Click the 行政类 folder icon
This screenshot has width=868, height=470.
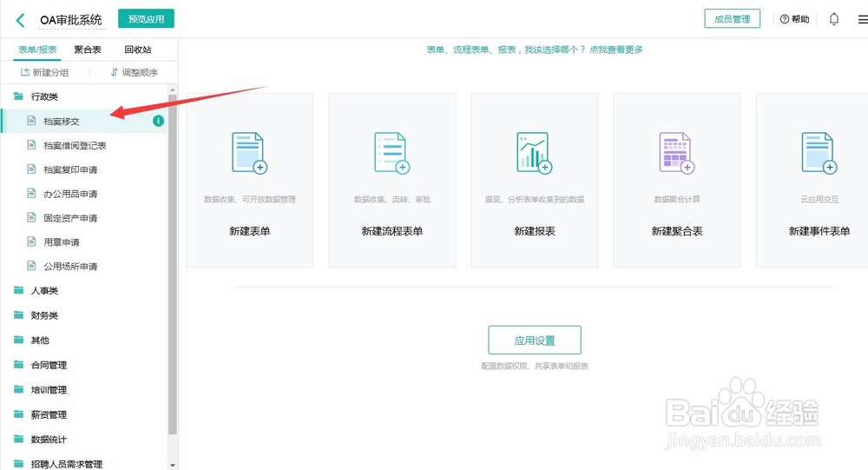tap(19, 96)
